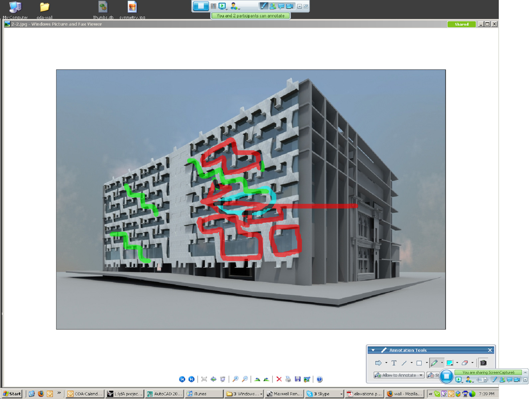This screenshot has width=532, height=399.
Task: Open My Computer desktop icon
Action: pos(15,10)
